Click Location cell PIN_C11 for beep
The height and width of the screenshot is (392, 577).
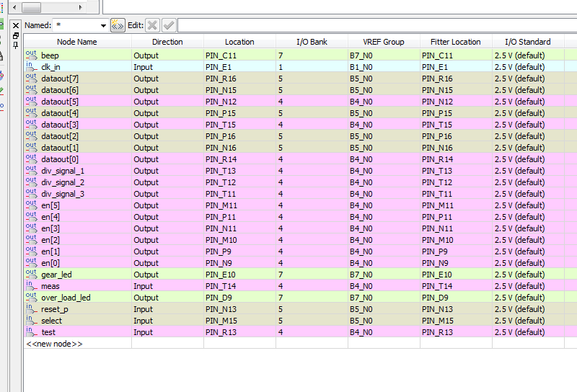(239, 55)
